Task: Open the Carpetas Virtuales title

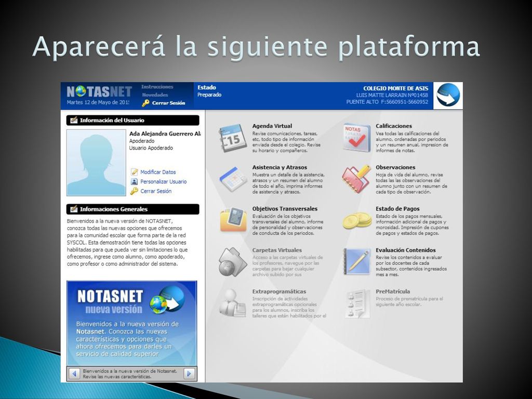Action: [x=277, y=250]
